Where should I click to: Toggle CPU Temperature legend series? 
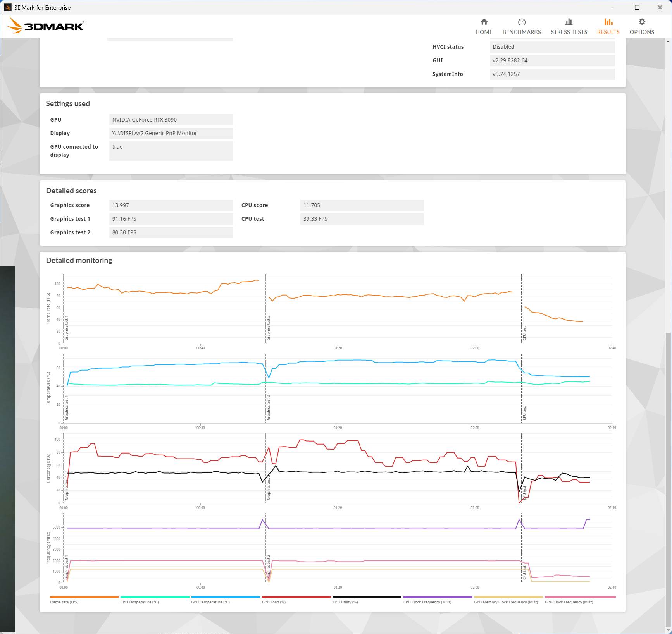[140, 602]
